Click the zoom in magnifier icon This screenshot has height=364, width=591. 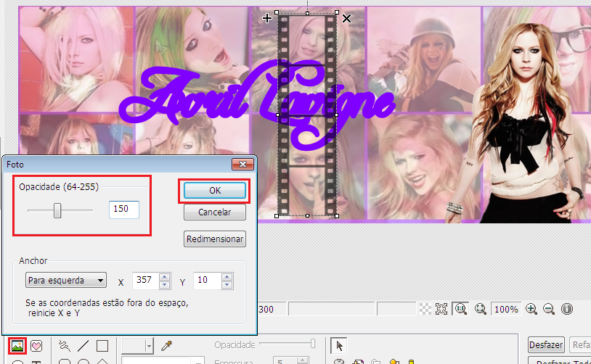coord(531,309)
